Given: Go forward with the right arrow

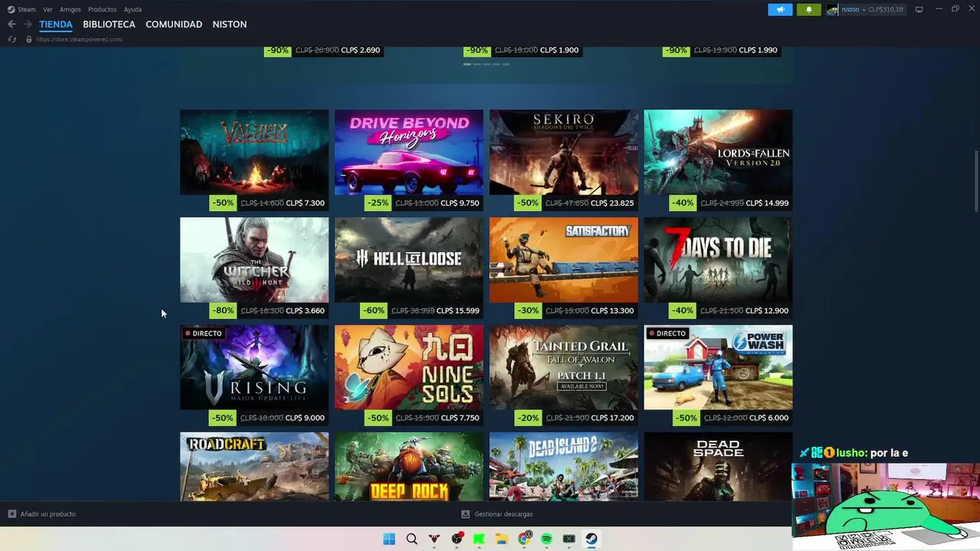Looking at the screenshot, I should click(28, 24).
